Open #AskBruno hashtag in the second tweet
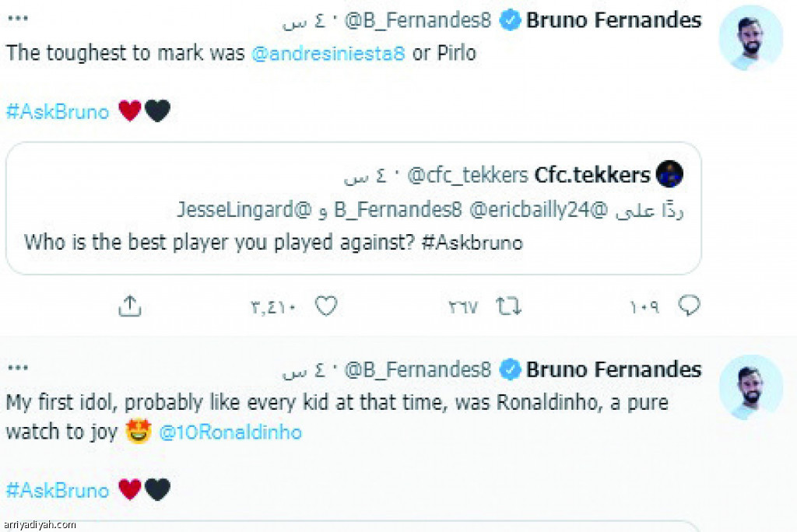 [58, 490]
